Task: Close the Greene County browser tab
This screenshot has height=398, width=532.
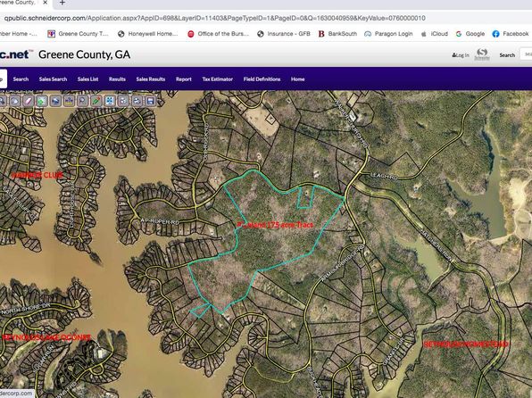Action: [x=46, y=3]
